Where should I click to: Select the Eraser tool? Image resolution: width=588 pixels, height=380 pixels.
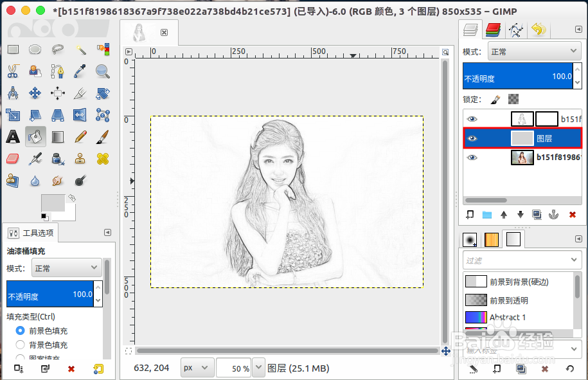tap(13, 159)
